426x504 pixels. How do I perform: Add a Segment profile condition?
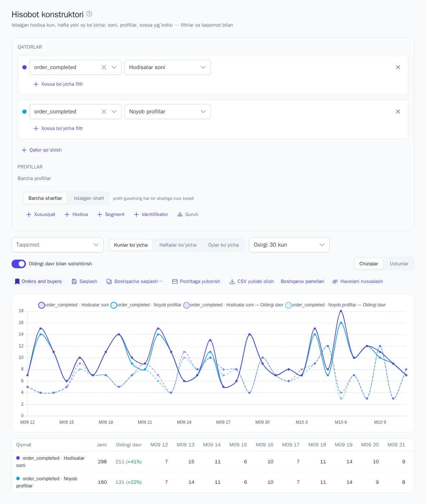(x=111, y=215)
